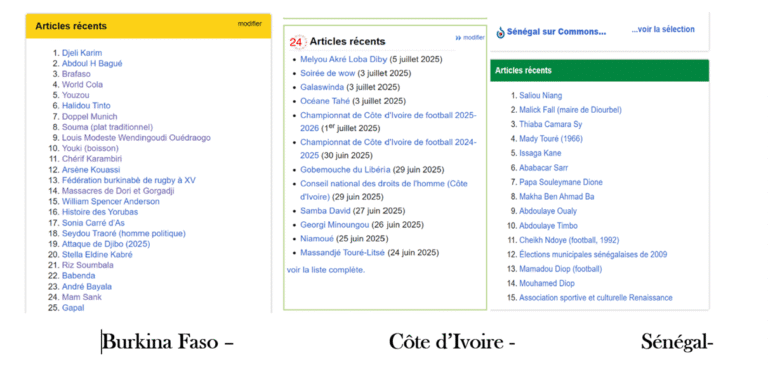The image size is (768, 367).
Task: Click the Commons logo icon beside Sénégal sur Commons
Action: 500,32
